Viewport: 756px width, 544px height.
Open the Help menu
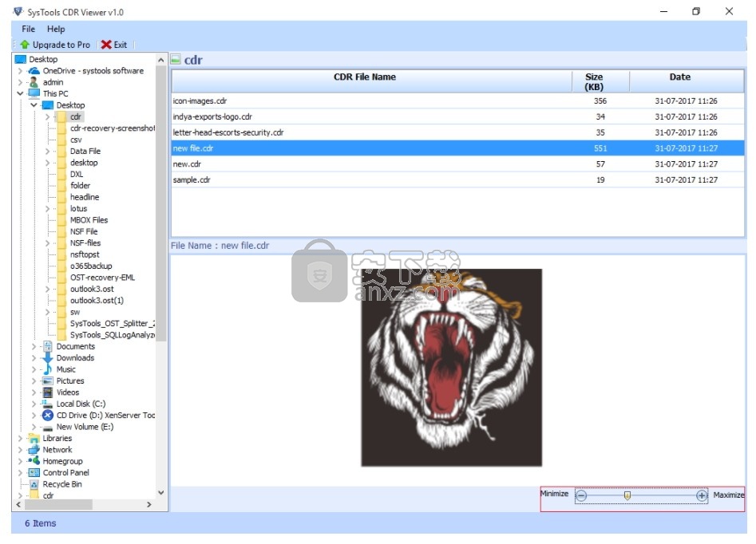(56, 29)
